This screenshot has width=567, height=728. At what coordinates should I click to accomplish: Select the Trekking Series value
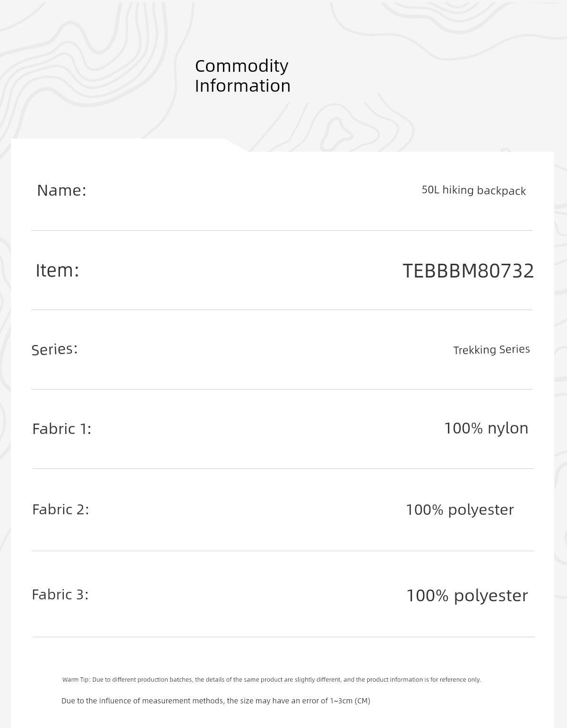point(491,350)
